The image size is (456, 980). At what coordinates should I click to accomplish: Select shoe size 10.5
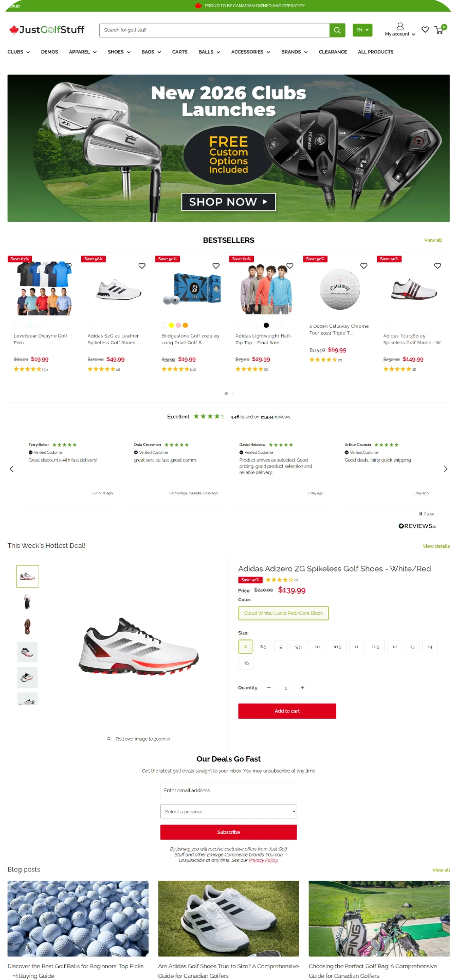click(x=337, y=647)
